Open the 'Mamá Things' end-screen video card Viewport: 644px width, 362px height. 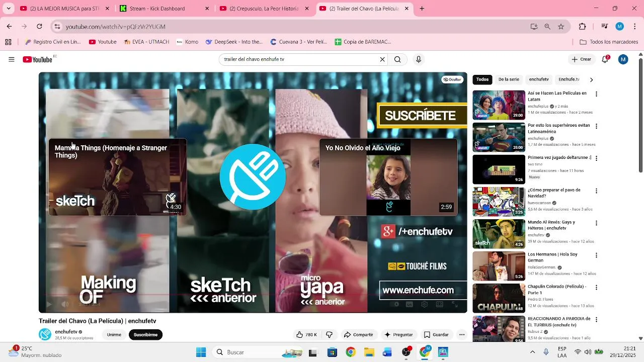(118, 177)
